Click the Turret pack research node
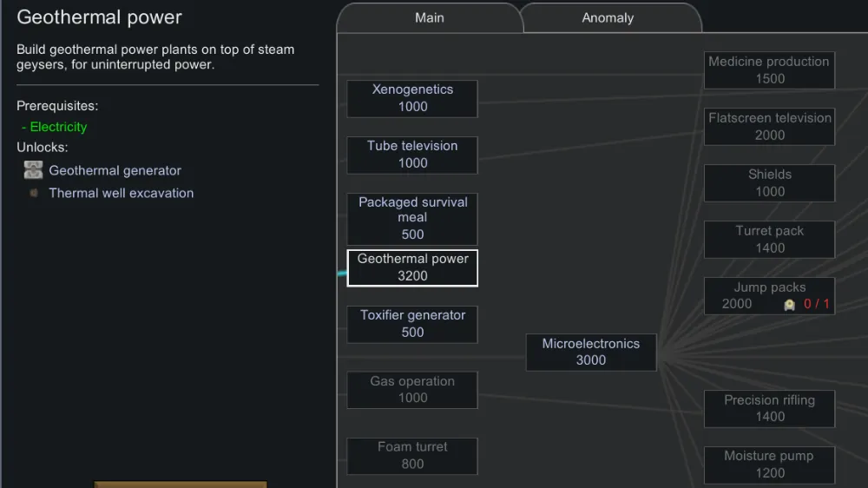Screen dimensions: 868x488 769,240
